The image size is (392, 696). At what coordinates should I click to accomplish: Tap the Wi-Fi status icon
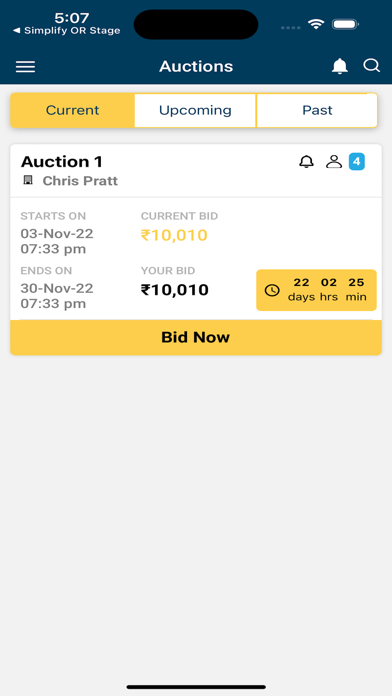coord(316,24)
